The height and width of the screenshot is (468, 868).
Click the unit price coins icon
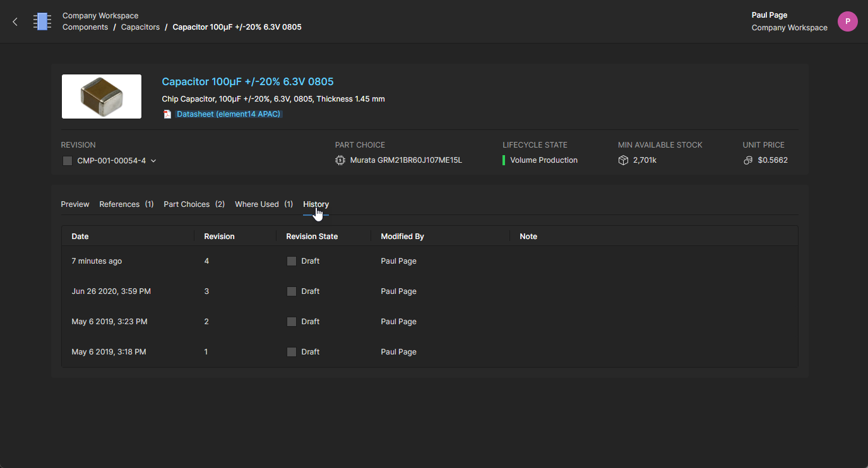(748, 160)
